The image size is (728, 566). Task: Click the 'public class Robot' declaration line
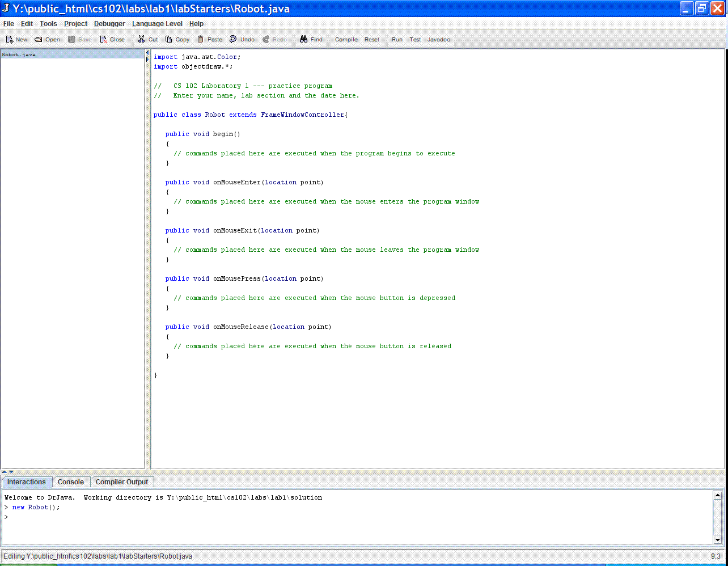point(251,115)
